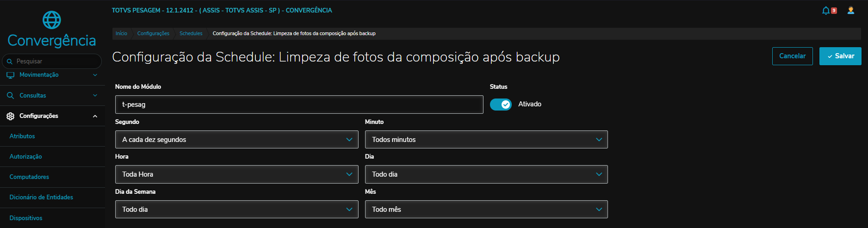Expand the Hora dropdown
Viewport: 868px width, 228px height.
click(x=236, y=174)
